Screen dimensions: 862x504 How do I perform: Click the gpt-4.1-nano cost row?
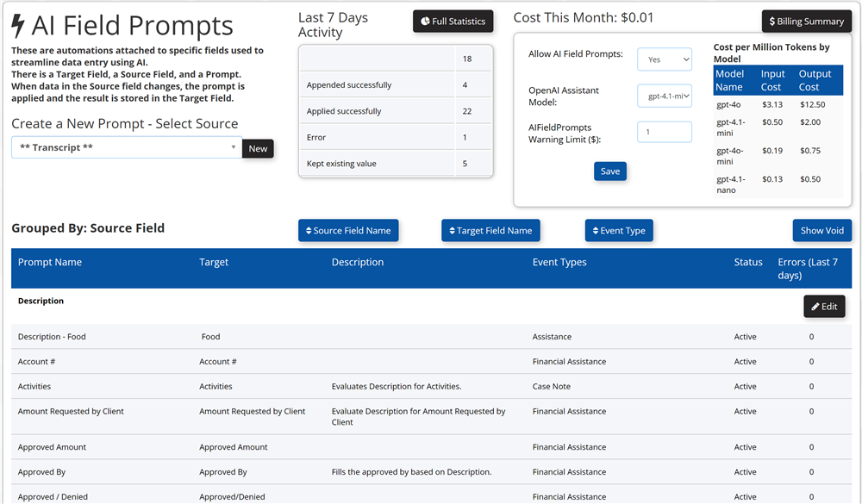[778, 184]
